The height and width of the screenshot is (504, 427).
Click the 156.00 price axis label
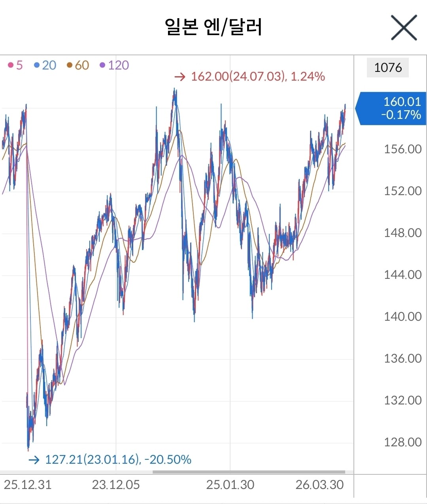pos(402,149)
